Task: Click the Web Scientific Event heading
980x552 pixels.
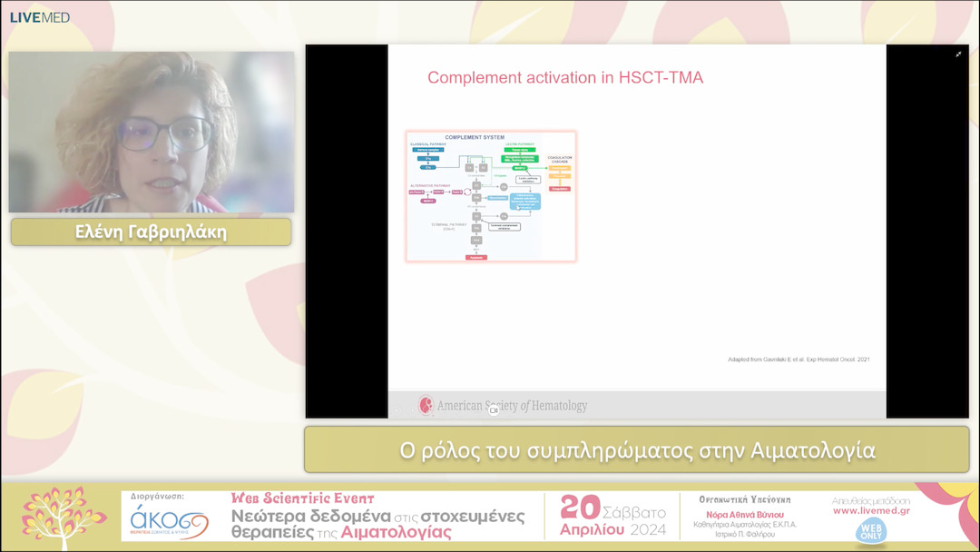Action: click(x=302, y=498)
